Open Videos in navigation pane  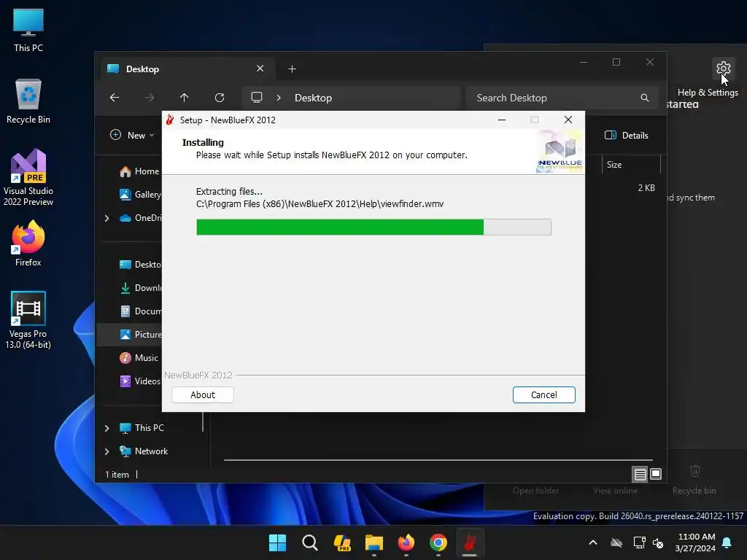click(x=139, y=381)
